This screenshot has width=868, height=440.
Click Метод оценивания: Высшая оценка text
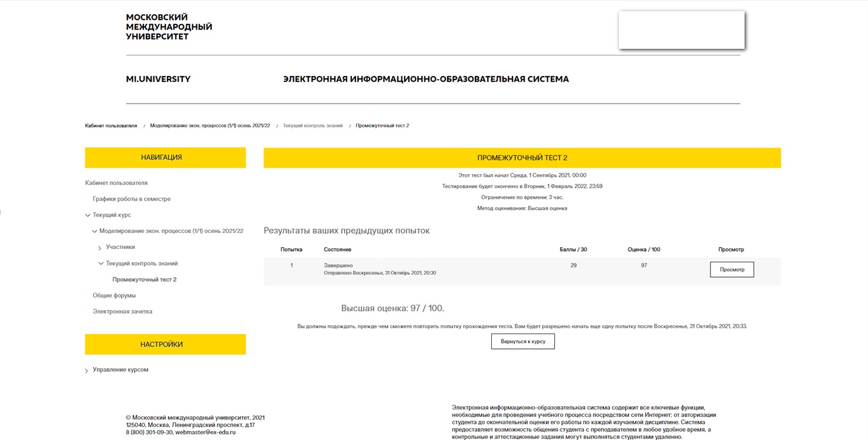point(522,208)
